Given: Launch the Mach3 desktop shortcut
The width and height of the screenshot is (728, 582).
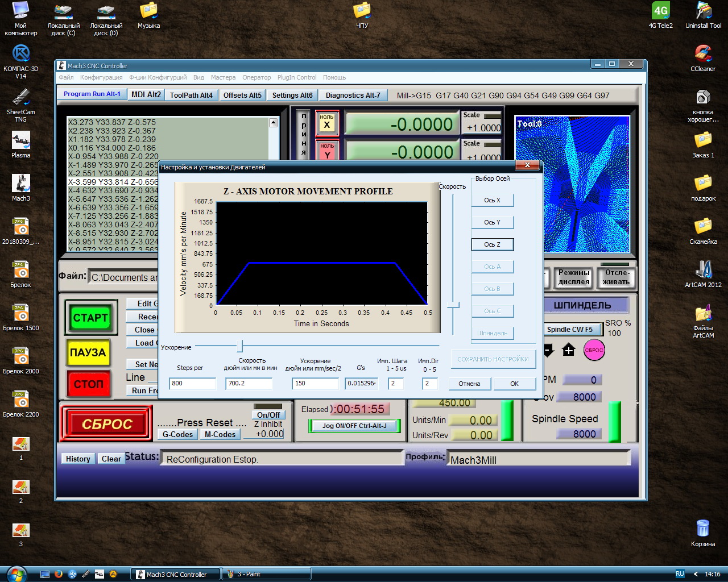Looking at the screenshot, I should tap(21, 188).
